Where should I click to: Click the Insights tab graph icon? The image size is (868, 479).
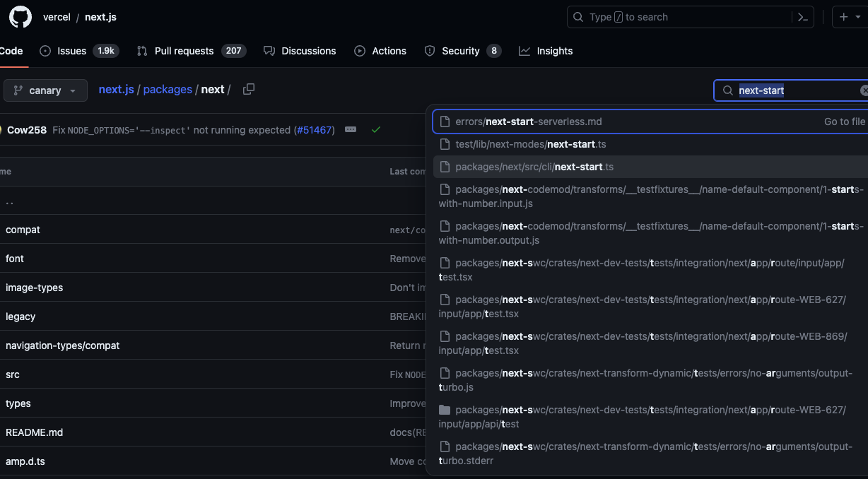point(524,51)
